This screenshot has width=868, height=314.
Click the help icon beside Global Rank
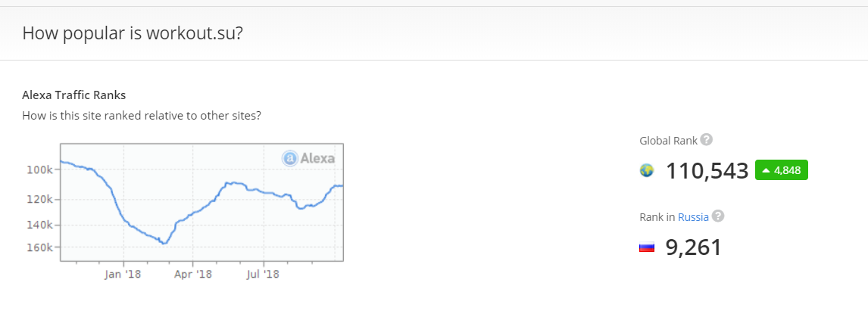tap(707, 140)
